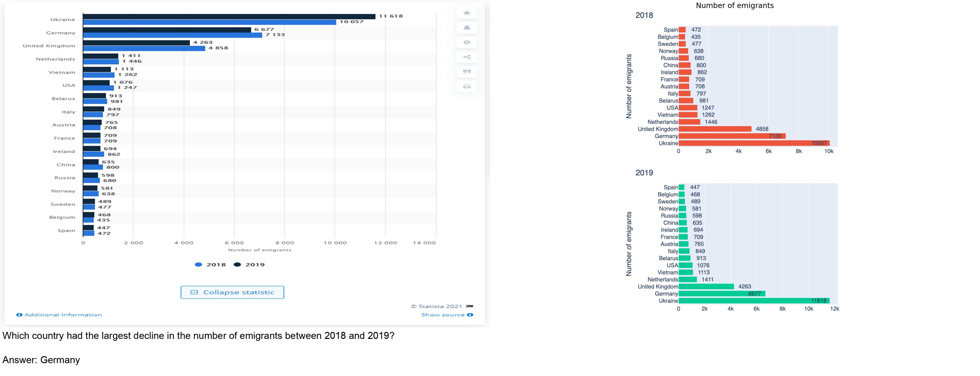Image resolution: width=980 pixels, height=376 pixels.
Task: Click the blue 2018 legend dot
Action: pos(198,265)
